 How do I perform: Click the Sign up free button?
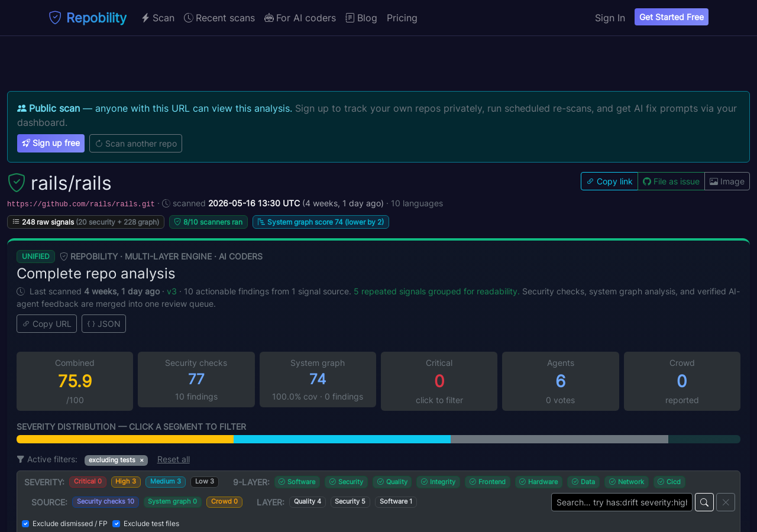pos(51,143)
